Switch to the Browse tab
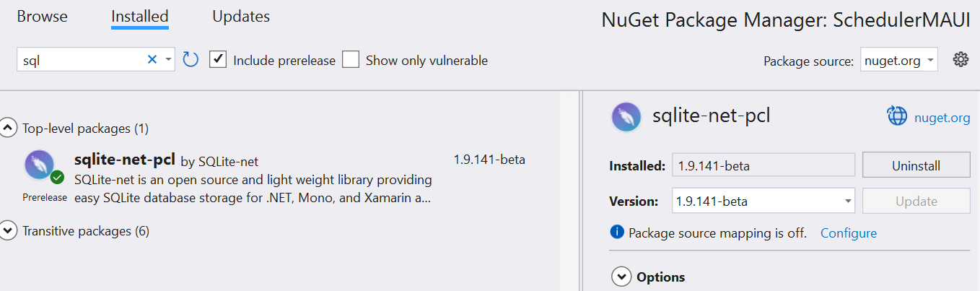 (42, 17)
